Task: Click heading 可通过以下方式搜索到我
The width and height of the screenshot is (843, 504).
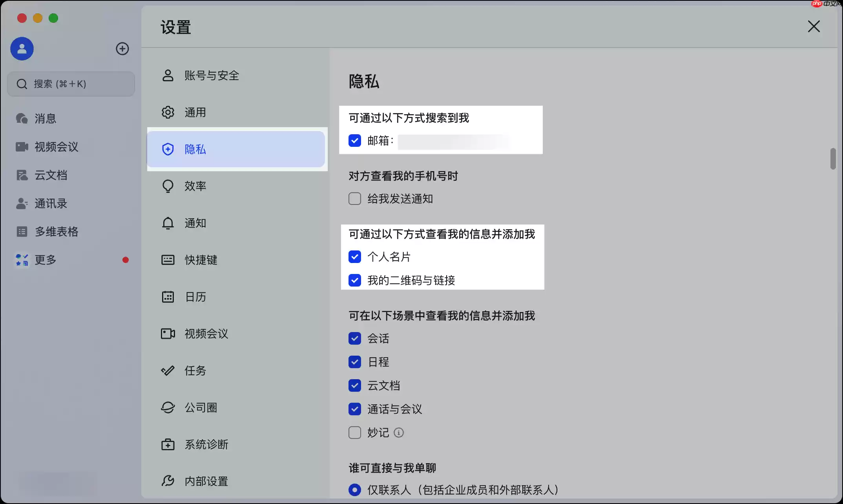Action: pyautogui.click(x=409, y=118)
